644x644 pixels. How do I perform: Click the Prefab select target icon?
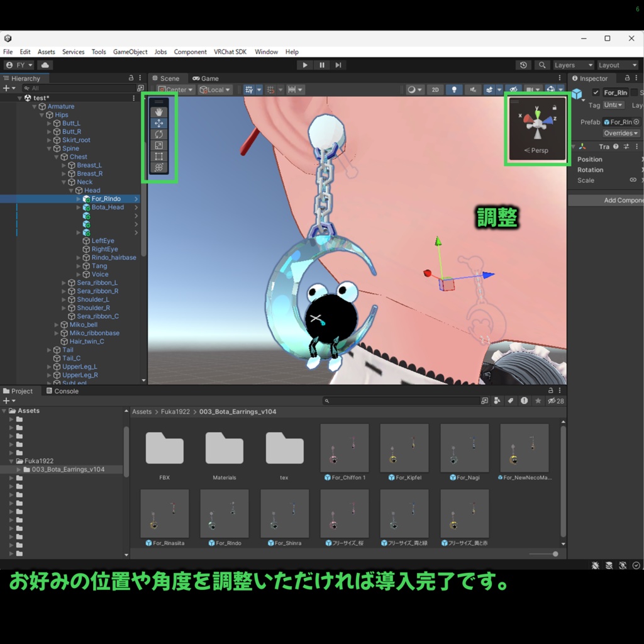(x=636, y=121)
